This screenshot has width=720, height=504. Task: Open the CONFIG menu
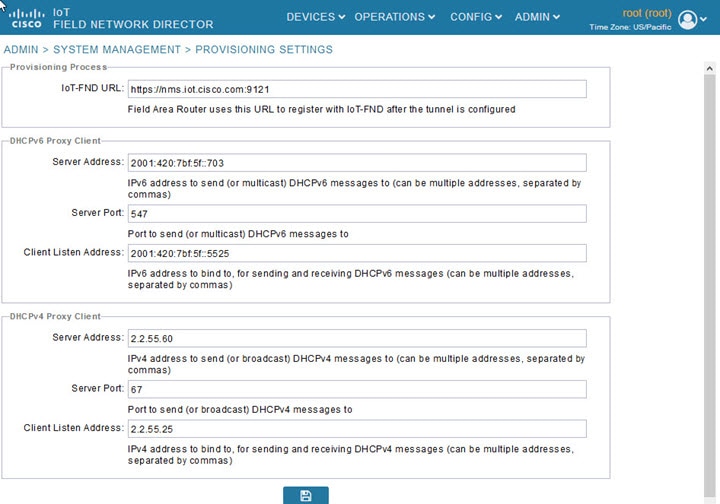pos(476,17)
